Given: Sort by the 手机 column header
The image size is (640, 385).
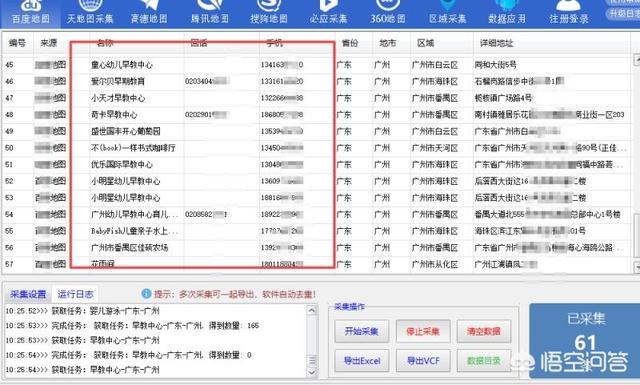Looking at the screenshot, I should [x=274, y=43].
